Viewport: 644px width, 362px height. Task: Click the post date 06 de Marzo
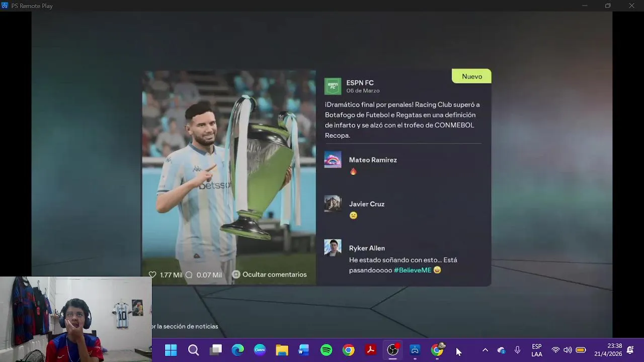point(363,91)
